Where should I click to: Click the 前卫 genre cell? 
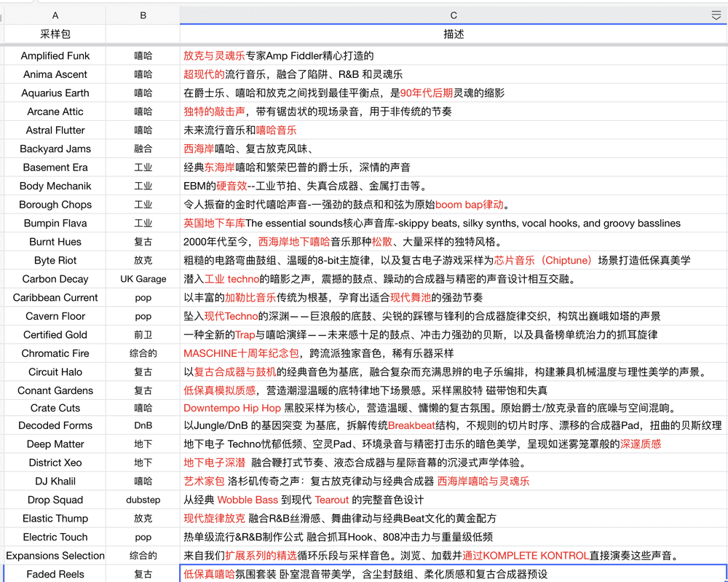click(x=143, y=334)
